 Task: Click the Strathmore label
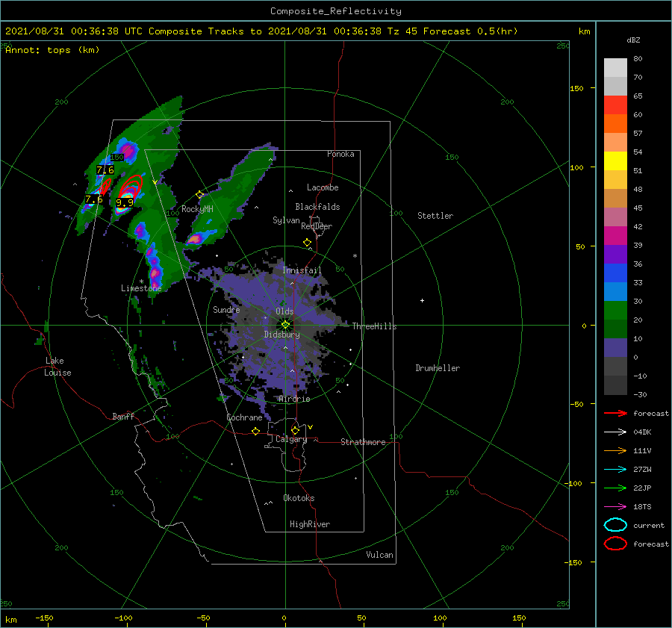[363, 442]
